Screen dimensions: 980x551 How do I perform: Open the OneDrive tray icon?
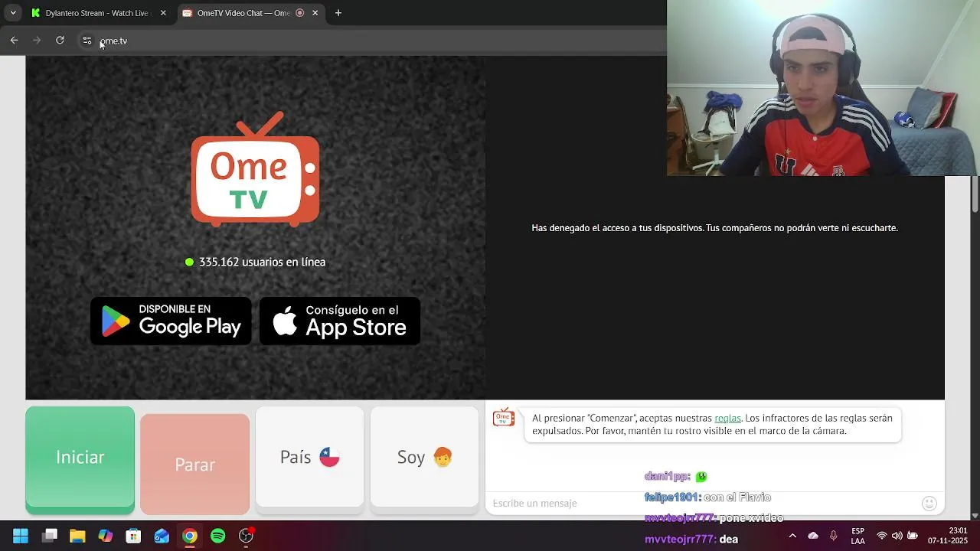click(x=813, y=536)
